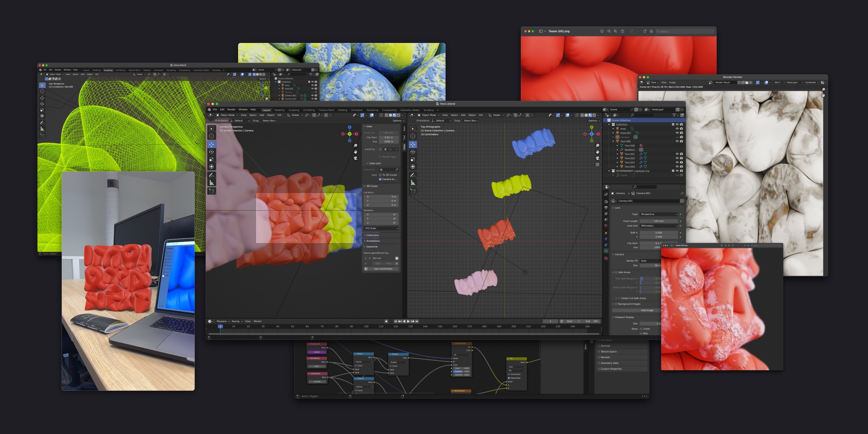Select the Transform tool in camera viewport

click(x=212, y=167)
